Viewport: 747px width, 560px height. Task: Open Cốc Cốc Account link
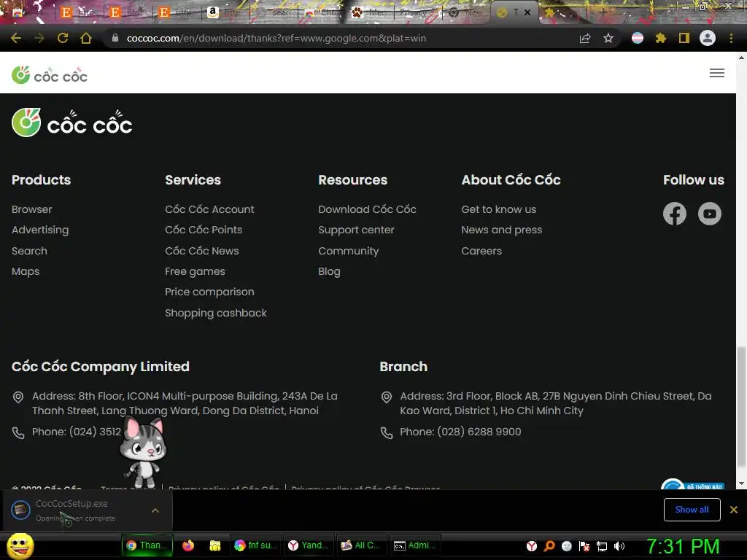point(209,209)
